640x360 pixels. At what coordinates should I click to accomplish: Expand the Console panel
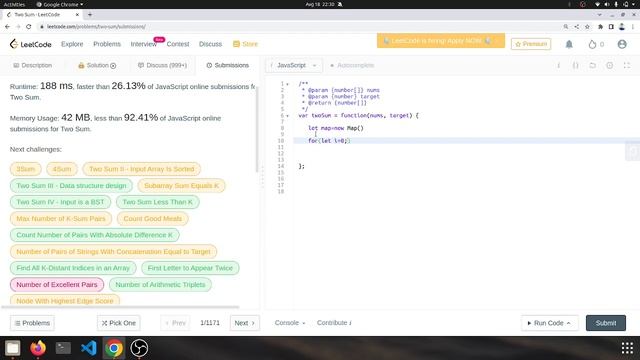click(x=290, y=323)
